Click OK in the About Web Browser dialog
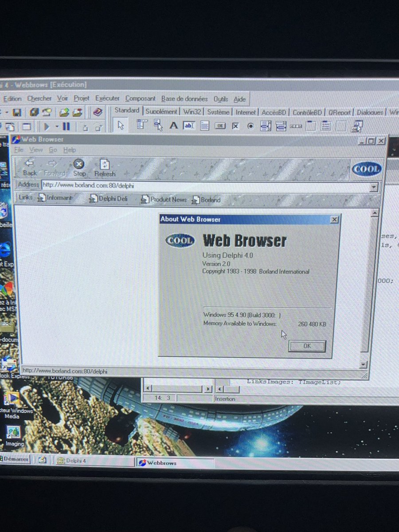 307,346
